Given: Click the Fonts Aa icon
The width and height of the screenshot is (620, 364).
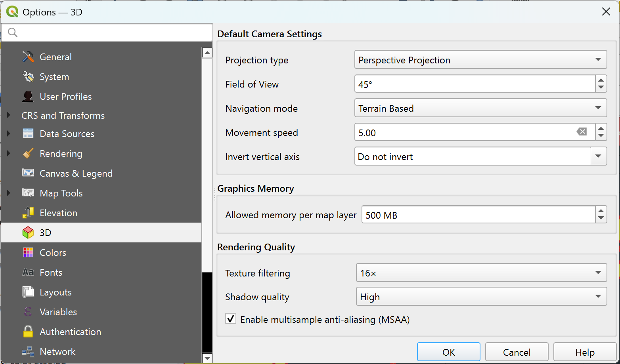Looking at the screenshot, I should (28, 272).
